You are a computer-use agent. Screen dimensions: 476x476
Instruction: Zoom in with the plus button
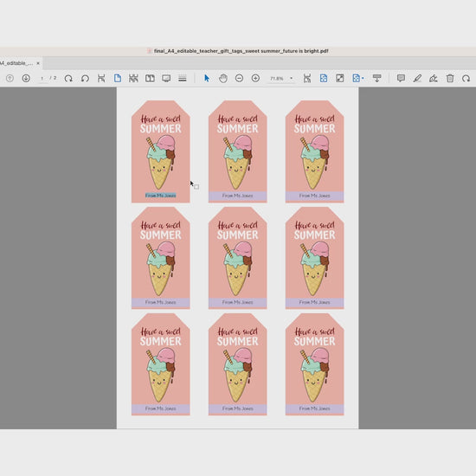(x=255, y=78)
